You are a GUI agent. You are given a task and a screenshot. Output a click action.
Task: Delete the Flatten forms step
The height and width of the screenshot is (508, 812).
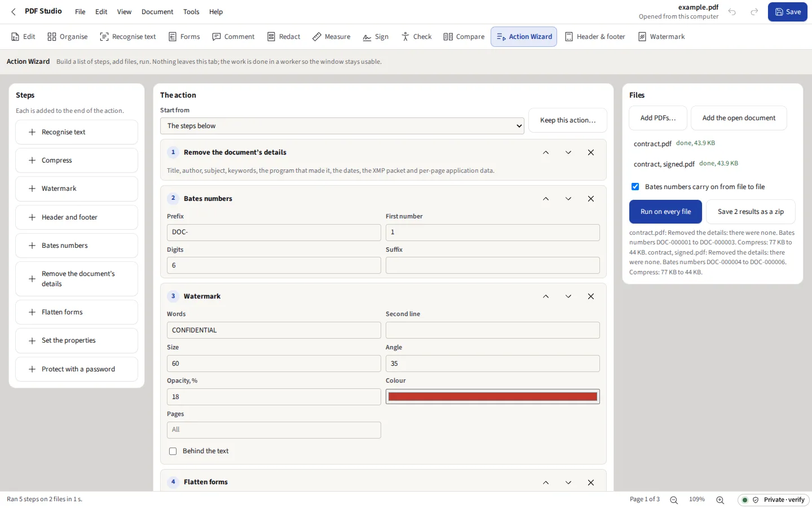(591, 483)
